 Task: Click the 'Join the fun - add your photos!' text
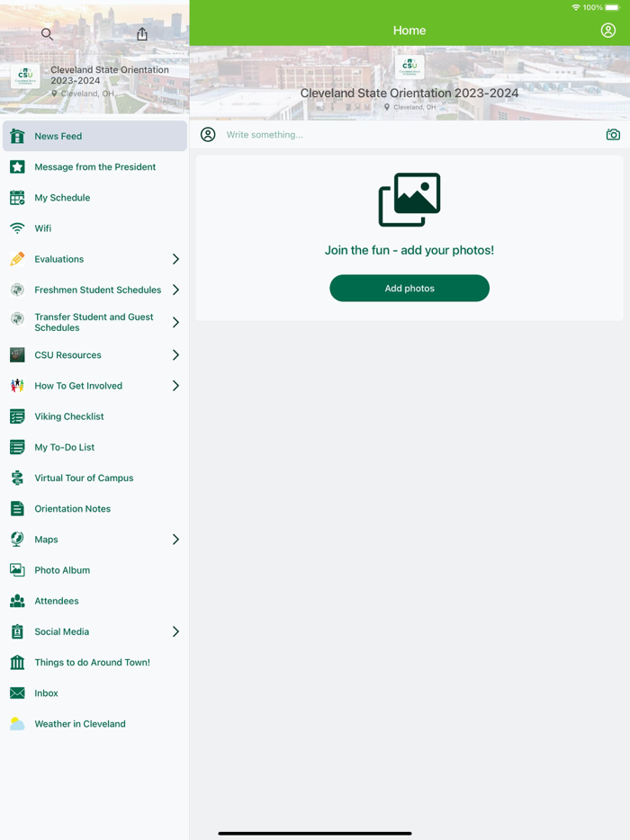[409, 250]
